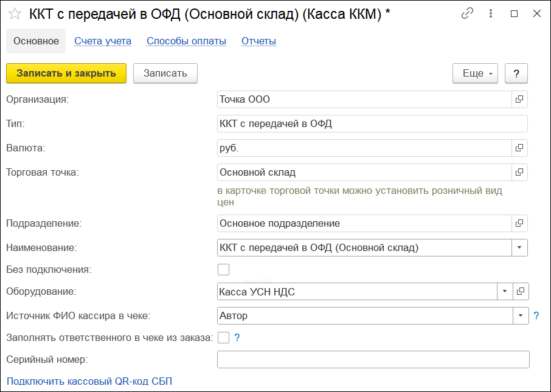551x392 pixels.
Task: Click into the Серийный номер field
Action: pyautogui.click(x=373, y=359)
